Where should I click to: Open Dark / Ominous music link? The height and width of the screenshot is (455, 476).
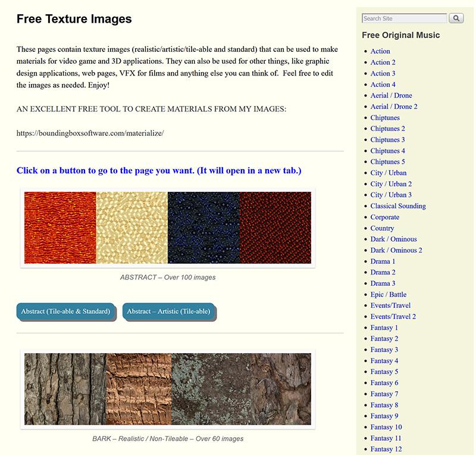(x=393, y=239)
